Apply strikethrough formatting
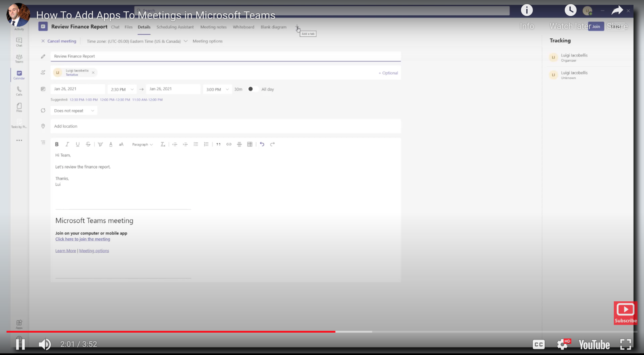644x355 pixels. [88, 144]
